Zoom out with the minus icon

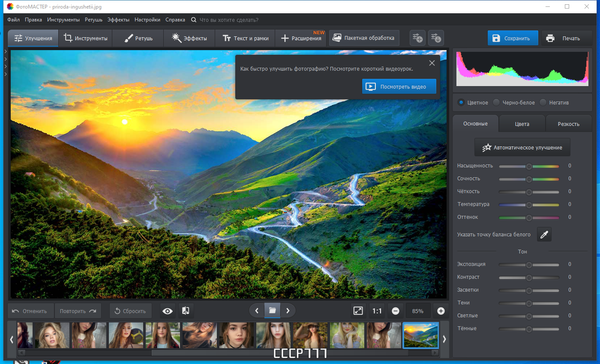tap(396, 311)
